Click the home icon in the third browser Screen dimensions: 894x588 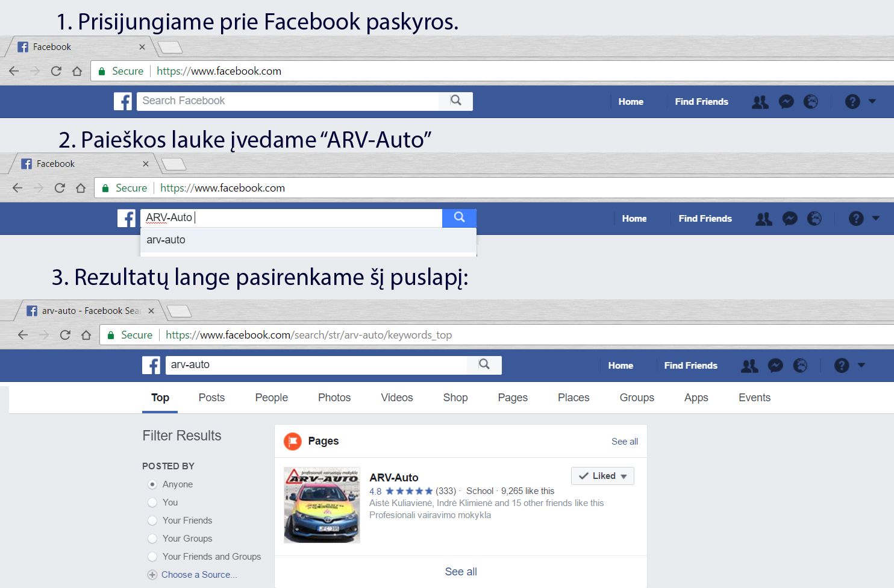tap(86, 335)
